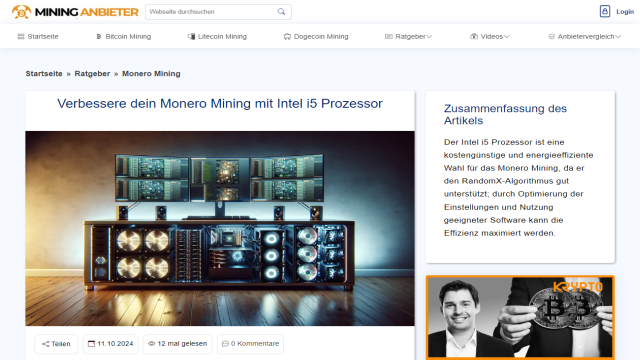Click the Ratgeber breadcrumb link
The height and width of the screenshot is (360, 640).
(x=92, y=74)
